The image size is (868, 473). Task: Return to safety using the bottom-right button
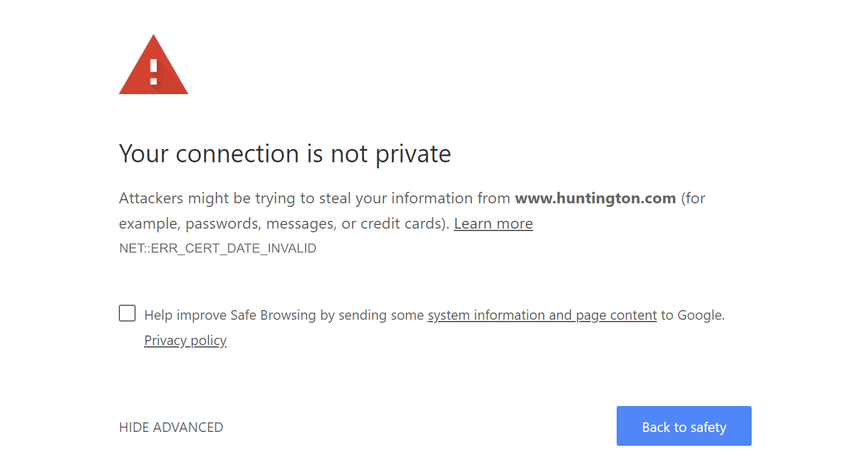tap(684, 426)
